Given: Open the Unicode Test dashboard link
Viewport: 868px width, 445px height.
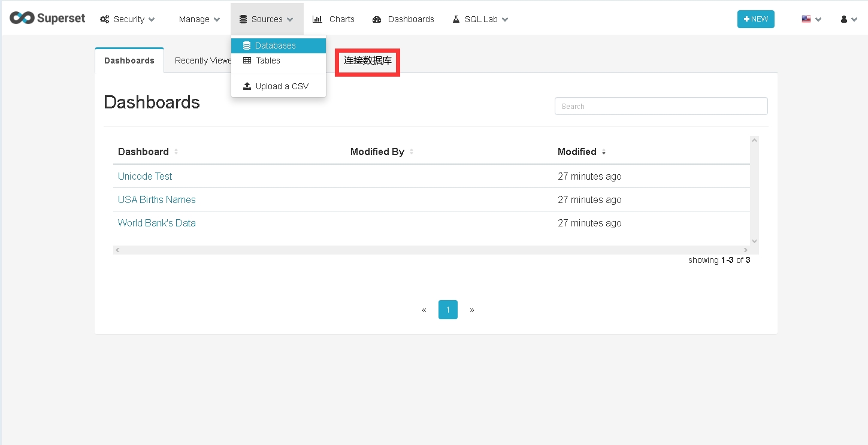Looking at the screenshot, I should click(145, 176).
